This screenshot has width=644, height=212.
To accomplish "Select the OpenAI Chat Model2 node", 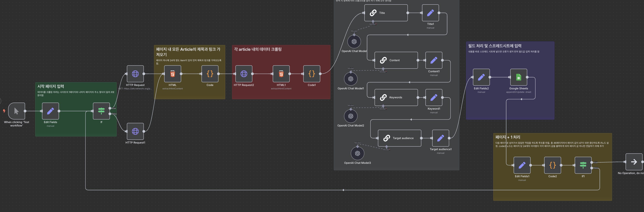I will 351,116.
